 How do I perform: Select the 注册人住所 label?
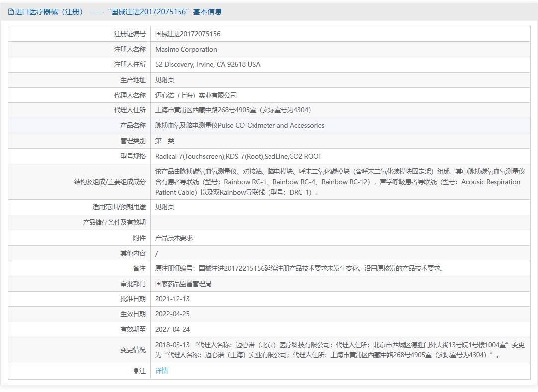click(x=130, y=65)
